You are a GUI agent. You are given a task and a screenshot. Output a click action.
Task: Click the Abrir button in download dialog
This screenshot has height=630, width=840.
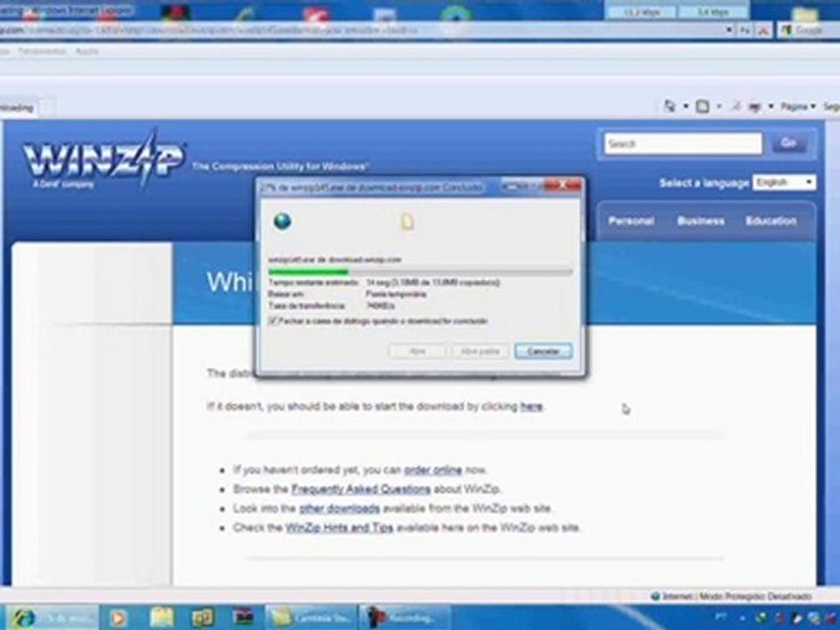click(x=416, y=352)
